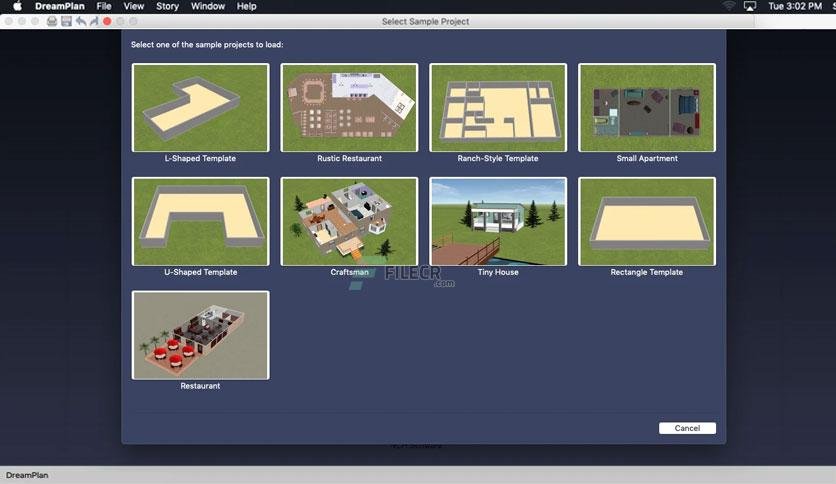Open the Story menu
This screenshot has height=484, width=836.
tap(167, 6)
